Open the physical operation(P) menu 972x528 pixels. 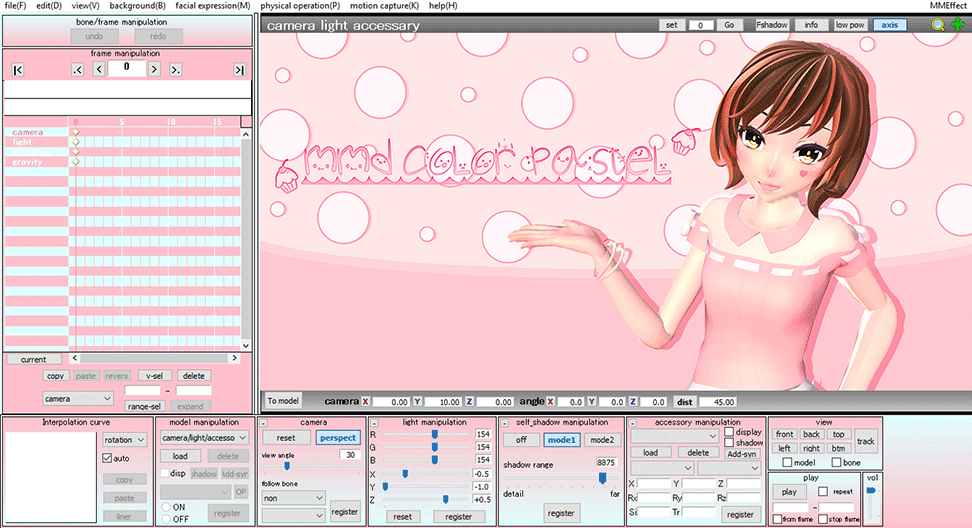point(300,6)
